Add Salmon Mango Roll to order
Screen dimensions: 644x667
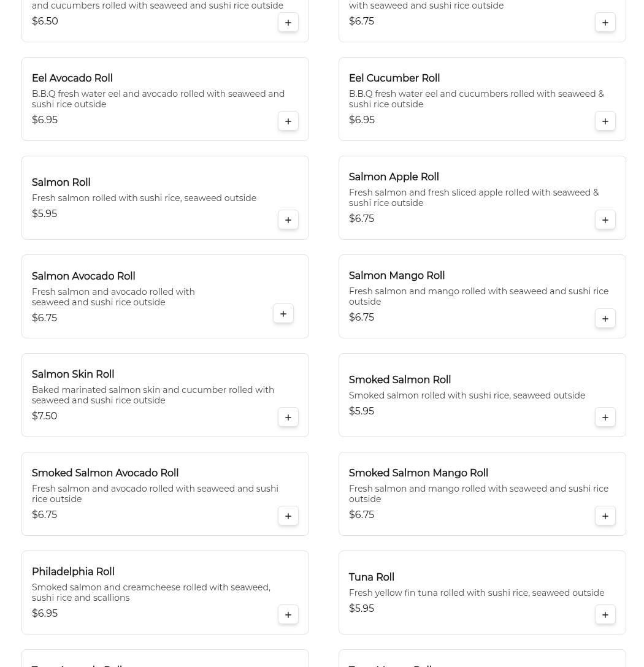pos(605,318)
